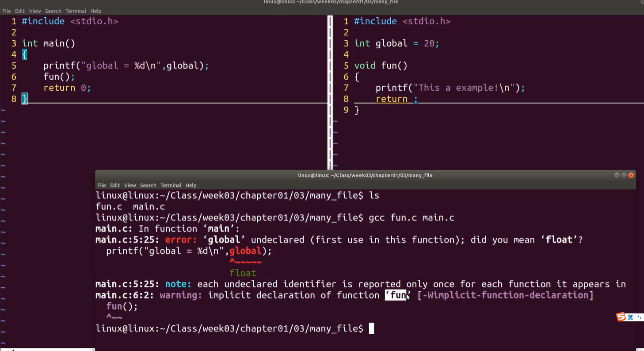
Task: Click "main.c" in the ls output
Action: tap(149, 206)
